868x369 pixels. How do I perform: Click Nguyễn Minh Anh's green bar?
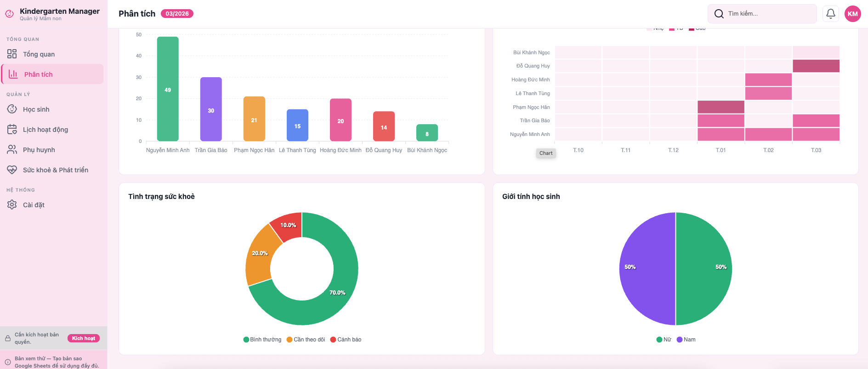coord(168,89)
